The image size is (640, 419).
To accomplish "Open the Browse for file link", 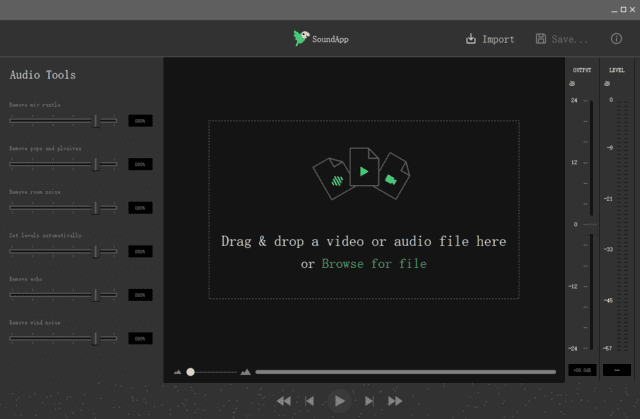I will point(374,264).
